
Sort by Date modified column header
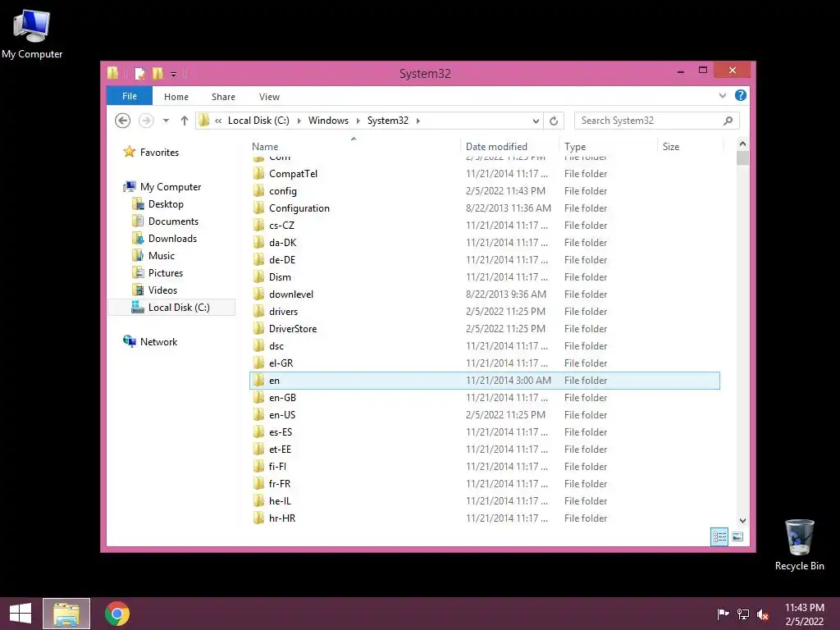(510, 146)
